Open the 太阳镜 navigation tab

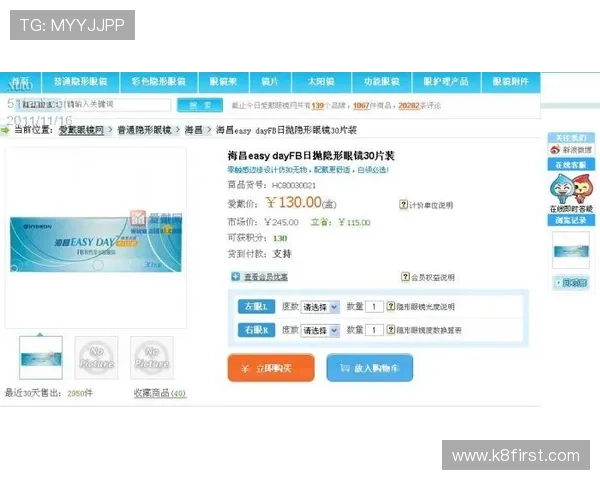[321, 82]
